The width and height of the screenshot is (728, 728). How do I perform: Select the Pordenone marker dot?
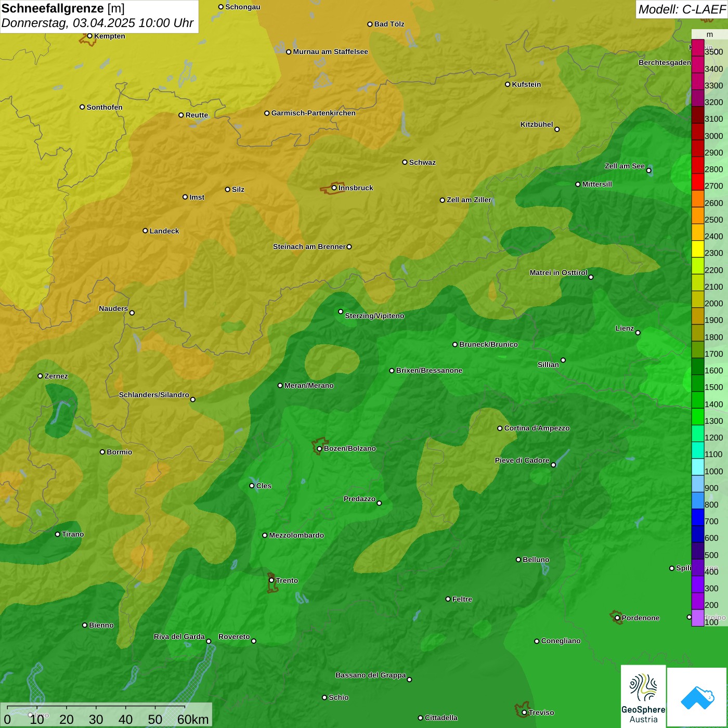tap(617, 618)
